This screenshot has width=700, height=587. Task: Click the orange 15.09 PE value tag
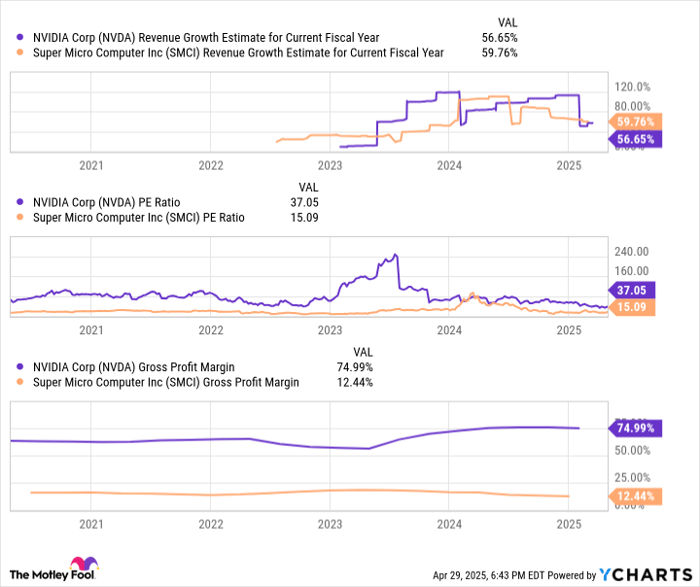[x=638, y=306]
